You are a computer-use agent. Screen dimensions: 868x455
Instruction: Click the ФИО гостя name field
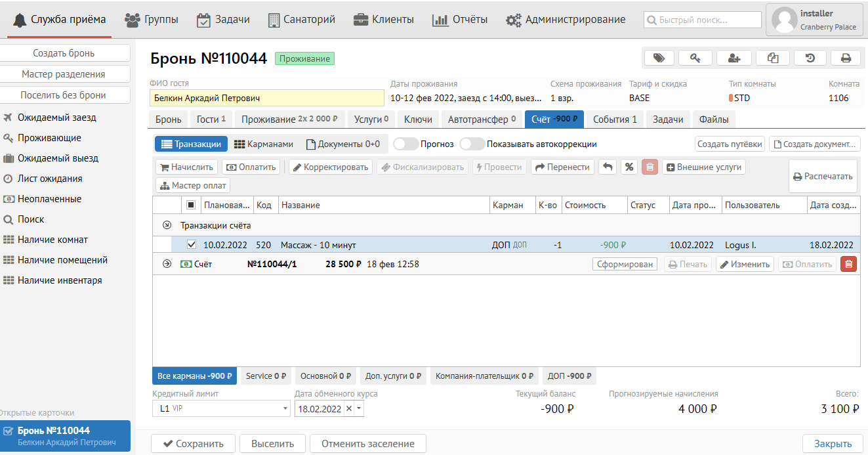pyautogui.click(x=266, y=98)
